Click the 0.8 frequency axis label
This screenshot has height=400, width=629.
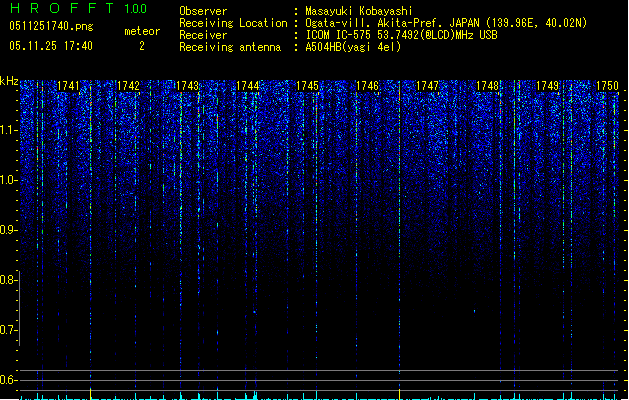point(8,280)
